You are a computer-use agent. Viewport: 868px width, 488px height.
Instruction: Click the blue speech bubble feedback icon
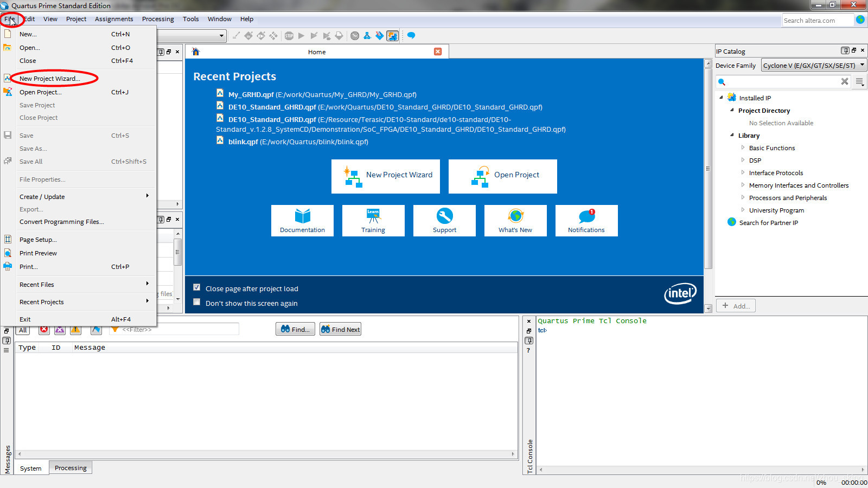pyautogui.click(x=411, y=36)
